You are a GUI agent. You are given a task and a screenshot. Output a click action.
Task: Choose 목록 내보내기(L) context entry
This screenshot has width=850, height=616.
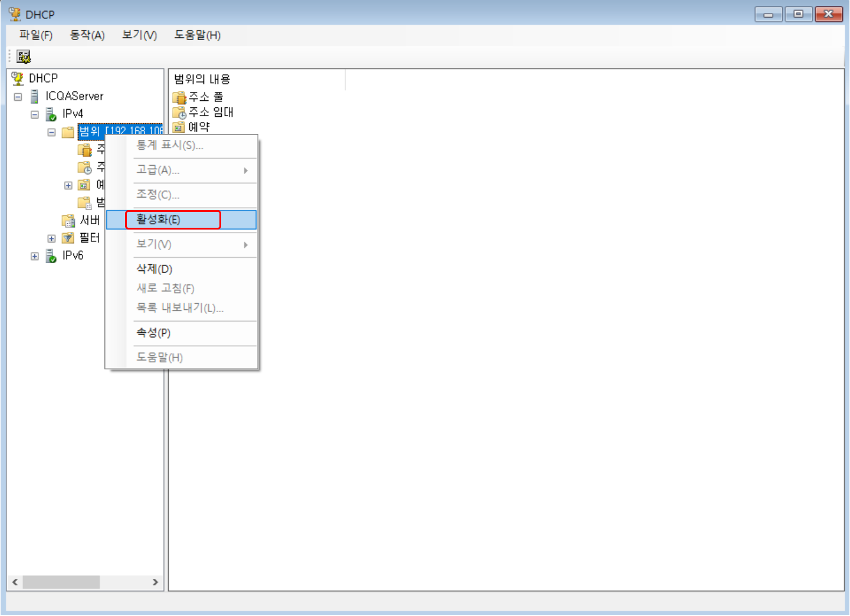pyautogui.click(x=181, y=308)
